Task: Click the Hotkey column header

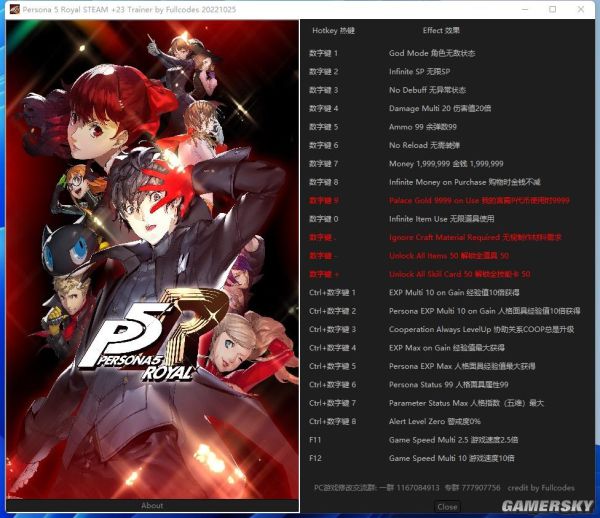Action: (333, 31)
